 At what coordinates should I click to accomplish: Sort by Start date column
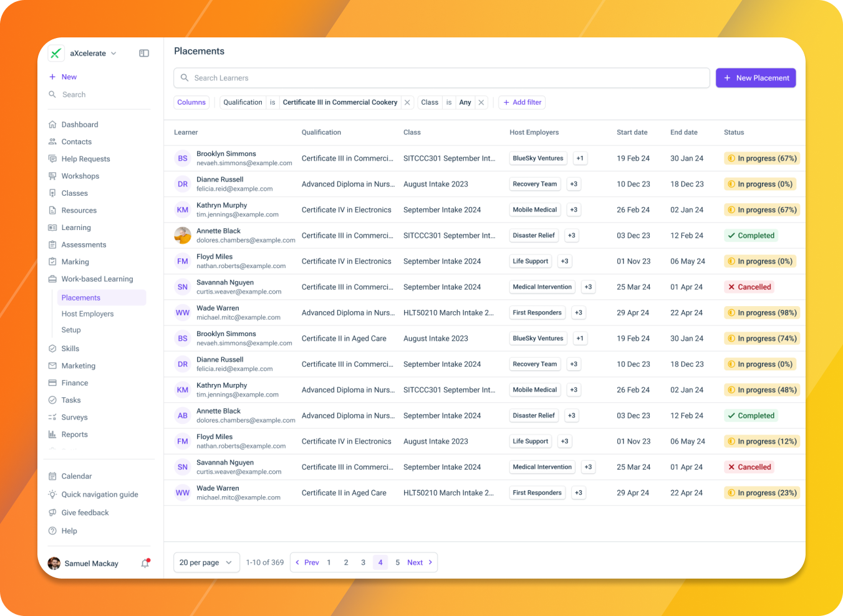pos(632,132)
